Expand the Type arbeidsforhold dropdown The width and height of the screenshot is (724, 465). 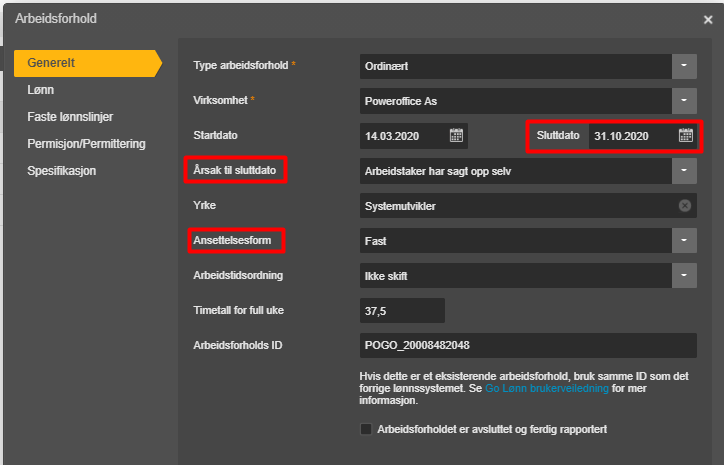[x=684, y=66]
